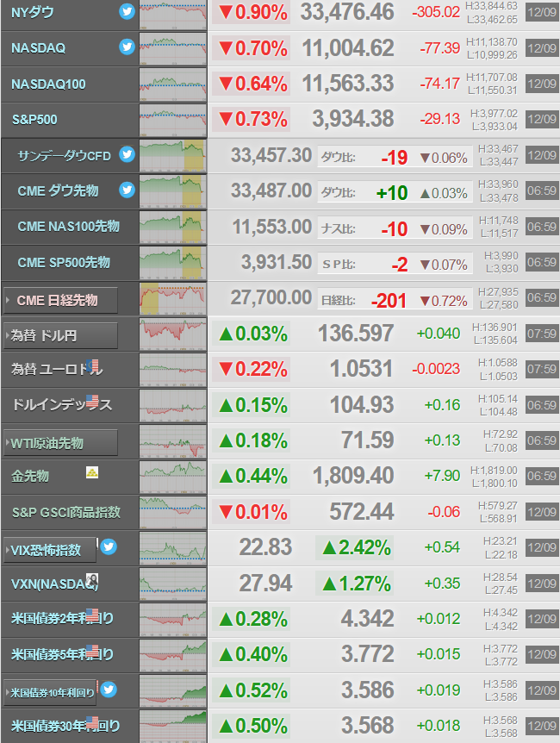Click the ▼0.64% NASDAQ100 change badge

click(251, 84)
